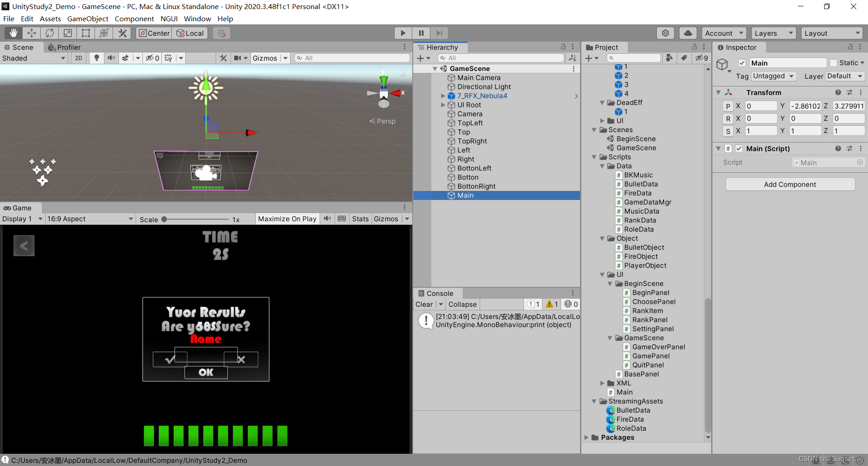Select the Rect tool
The width and height of the screenshot is (868, 466).
[86, 33]
